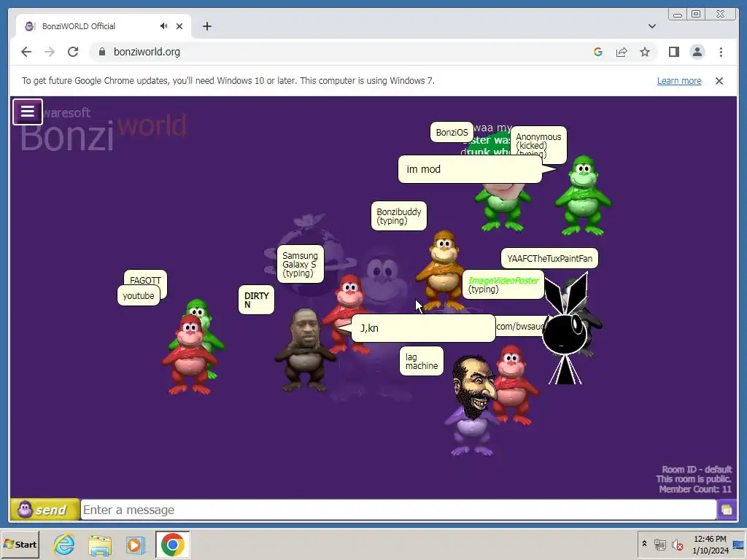The width and height of the screenshot is (747, 560).
Task: Click the muted volume tray icon
Action: pyautogui.click(x=677, y=544)
